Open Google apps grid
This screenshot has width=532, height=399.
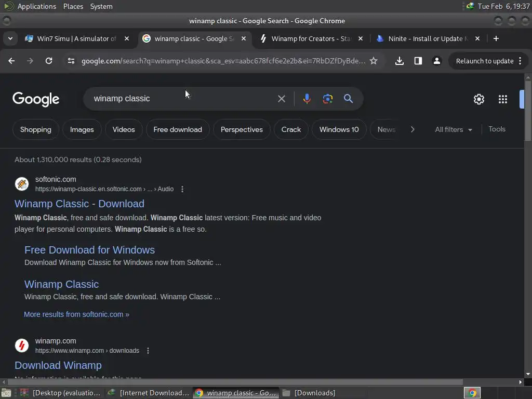503,99
